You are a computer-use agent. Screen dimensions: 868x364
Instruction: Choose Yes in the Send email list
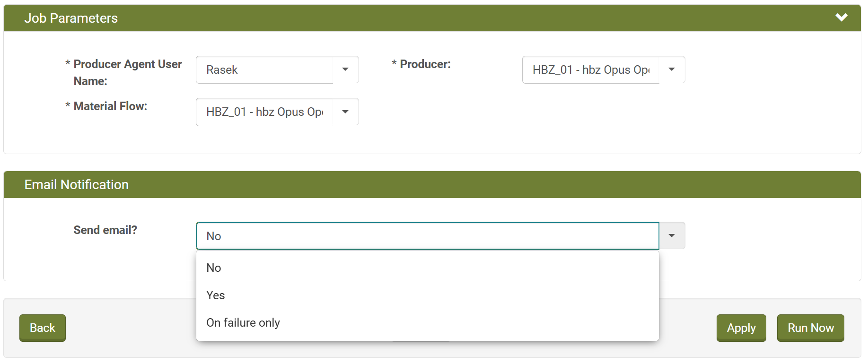216,295
